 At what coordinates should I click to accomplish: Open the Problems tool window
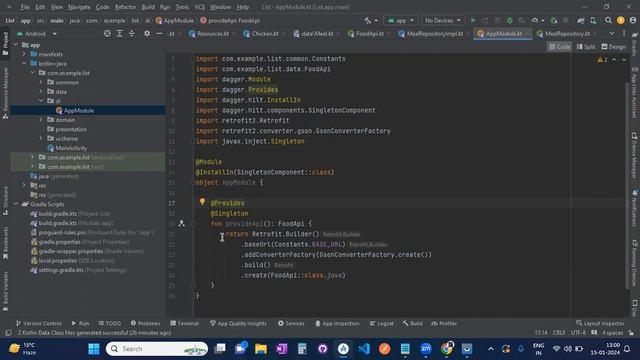coord(145,323)
